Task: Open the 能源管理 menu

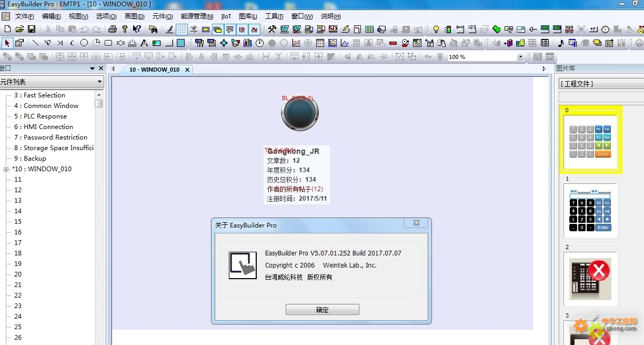Action: point(197,16)
